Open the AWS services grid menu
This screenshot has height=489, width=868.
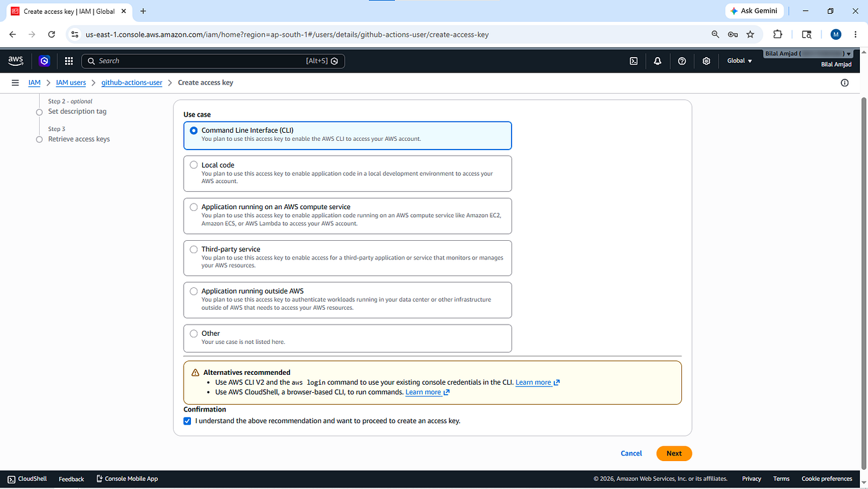click(69, 61)
